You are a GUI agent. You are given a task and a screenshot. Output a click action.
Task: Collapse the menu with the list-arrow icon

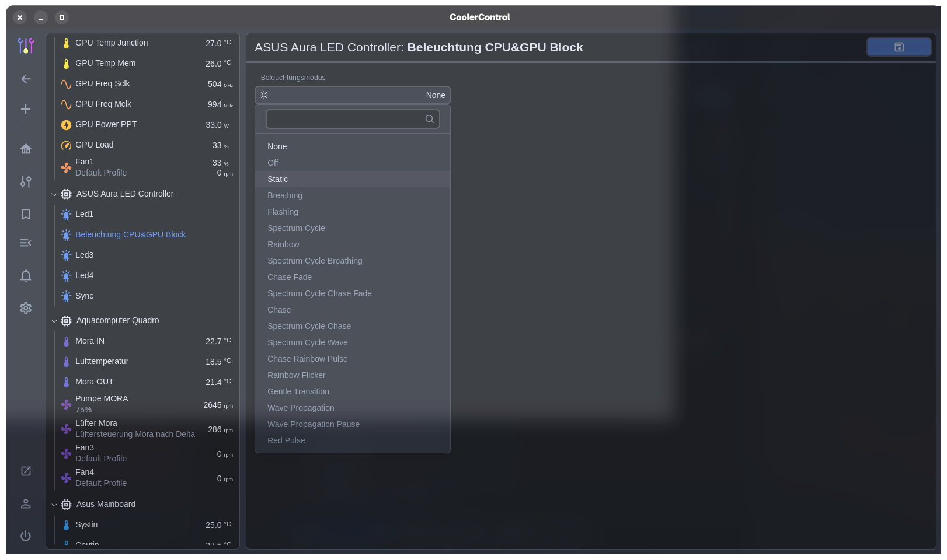click(x=26, y=243)
